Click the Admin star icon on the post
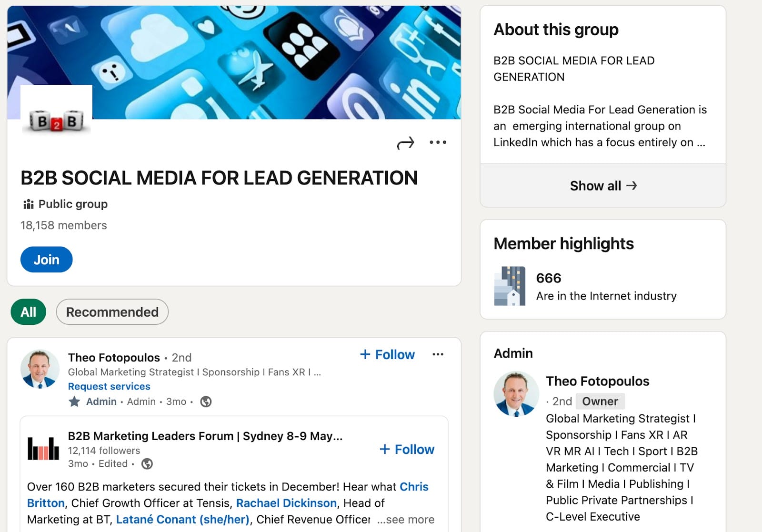Screen dimensions: 762x532 pos(75,402)
